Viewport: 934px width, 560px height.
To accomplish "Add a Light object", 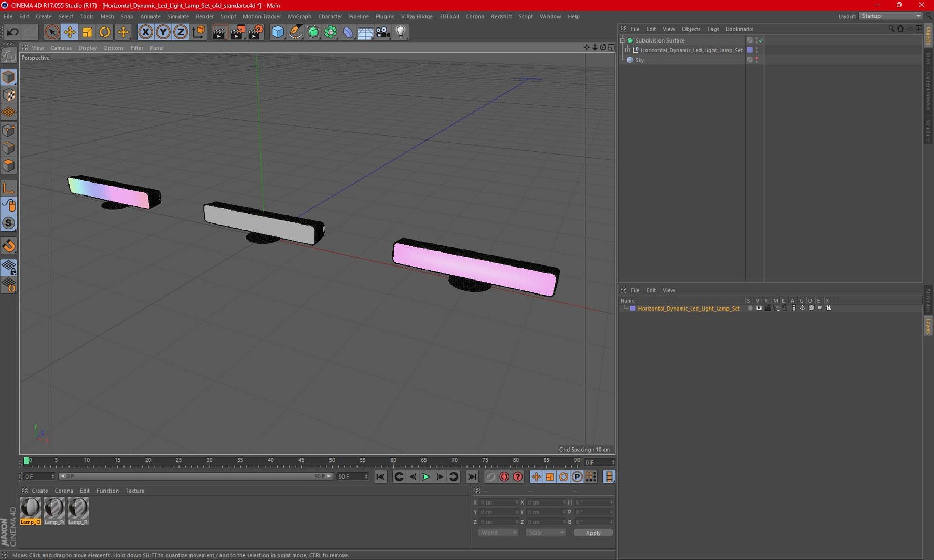I will coord(401,32).
